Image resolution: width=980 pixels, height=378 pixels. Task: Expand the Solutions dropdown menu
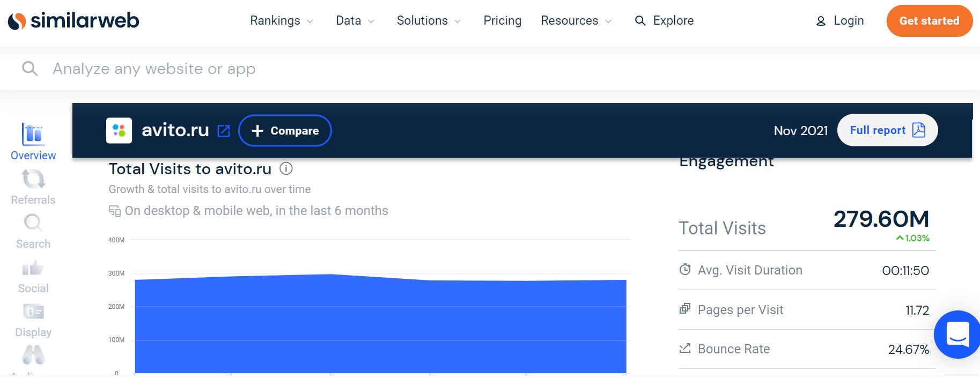coord(429,21)
